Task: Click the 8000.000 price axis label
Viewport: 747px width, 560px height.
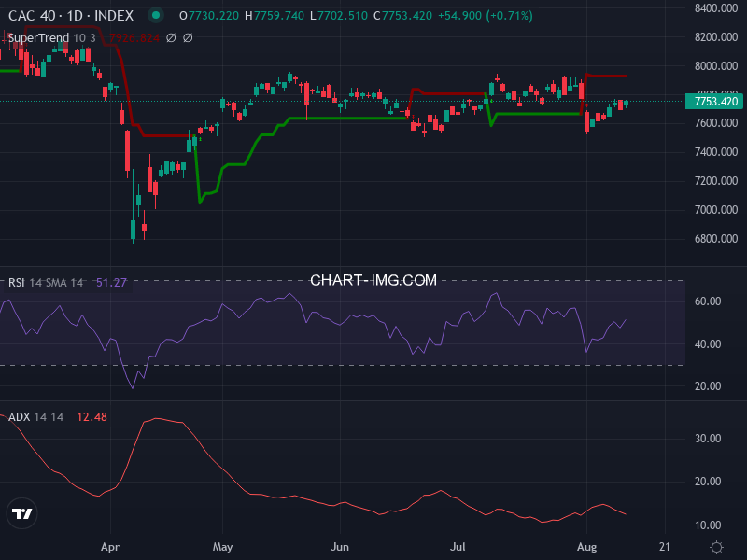Action: coord(716,65)
